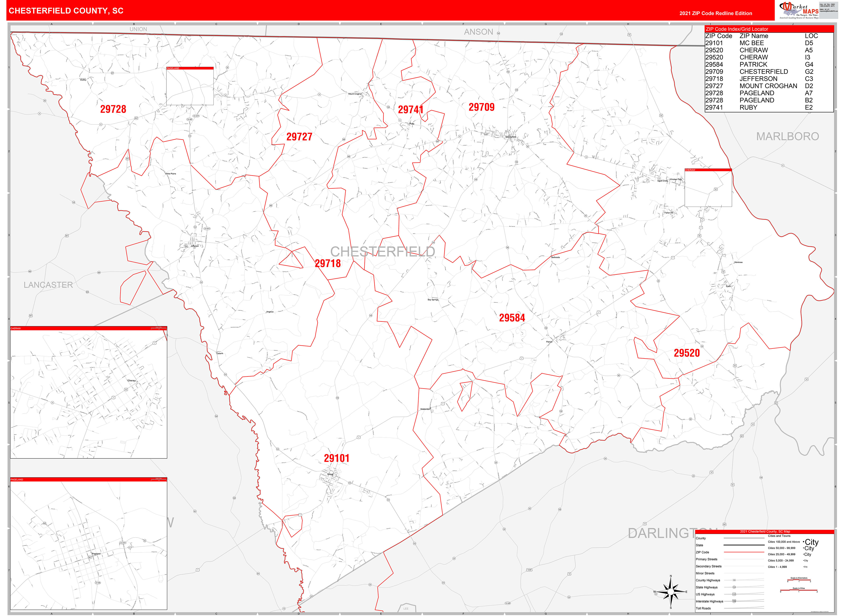Image resolution: width=841 pixels, height=616 pixels.
Task: Open the large Cheraw inset map
Action: [x=88, y=392]
